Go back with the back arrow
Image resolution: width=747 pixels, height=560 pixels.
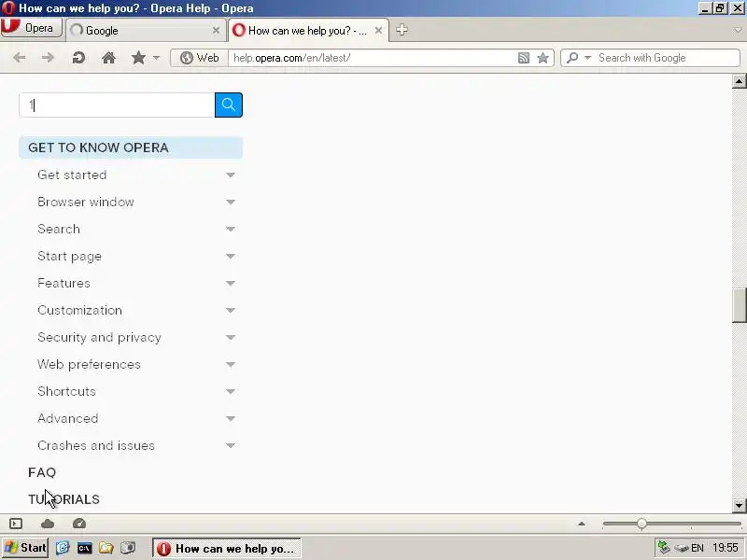[x=19, y=58]
